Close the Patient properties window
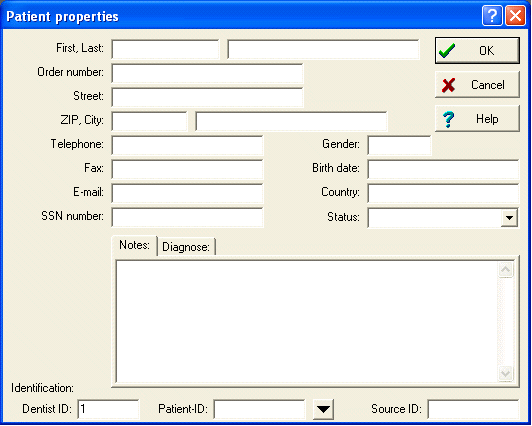The height and width of the screenshot is (426, 532). click(515, 15)
